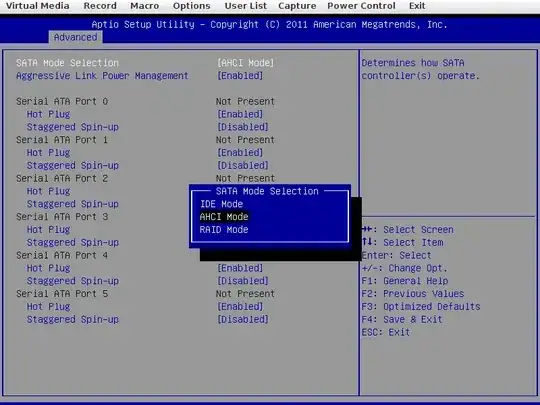This screenshot has height=405, width=540.
Task: Open the User List menu
Action: [246, 6]
